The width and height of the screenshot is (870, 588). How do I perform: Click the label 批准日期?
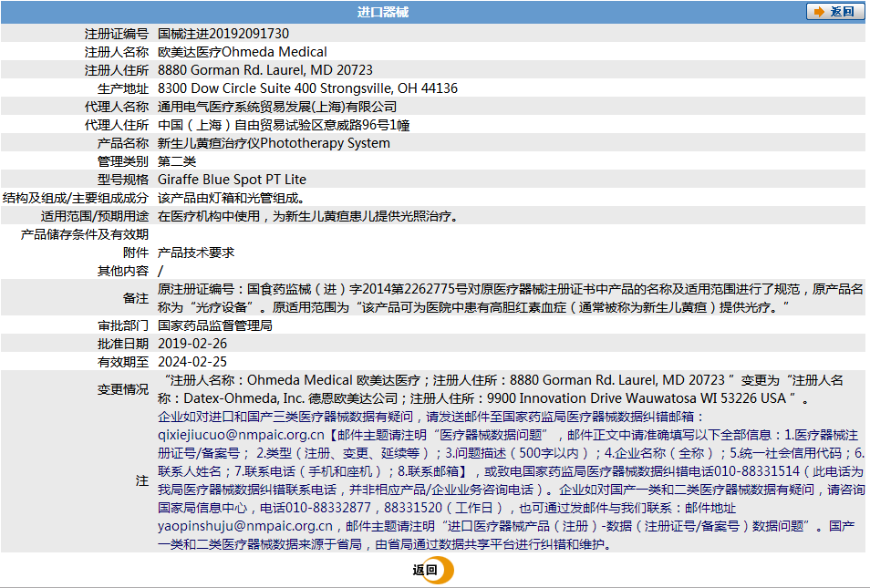123,344
